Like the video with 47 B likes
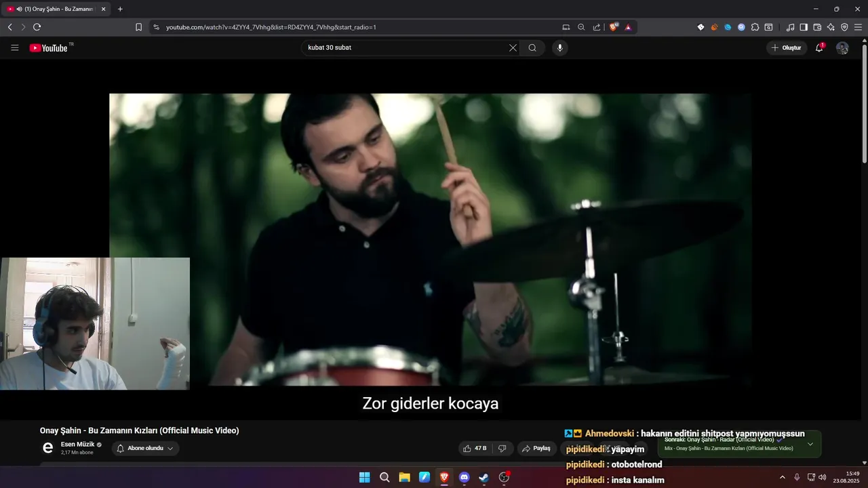The height and width of the screenshot is (488, 868). point(475,449)
